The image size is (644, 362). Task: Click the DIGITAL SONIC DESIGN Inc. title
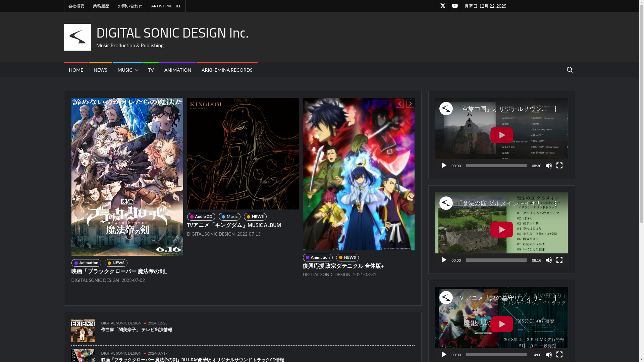tap(172, 33)
